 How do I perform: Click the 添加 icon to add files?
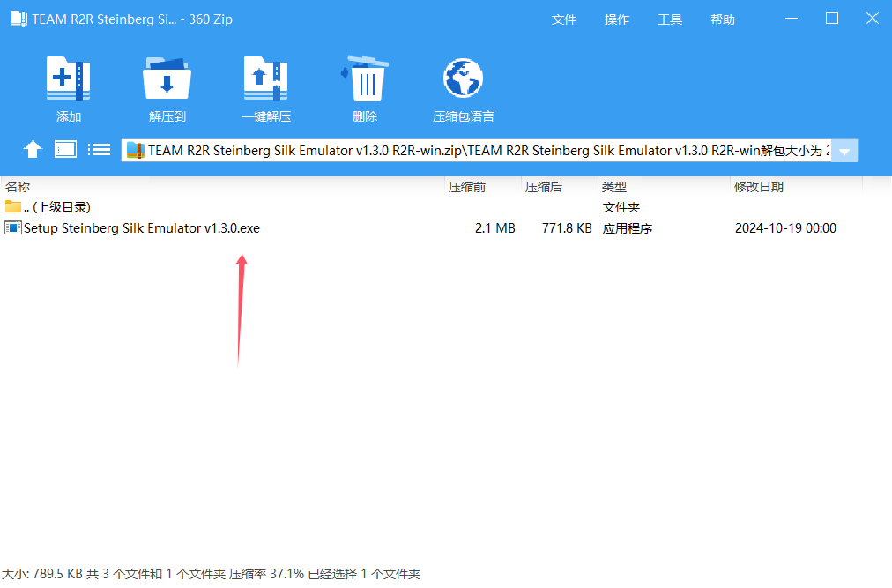(x=69, y=88)
